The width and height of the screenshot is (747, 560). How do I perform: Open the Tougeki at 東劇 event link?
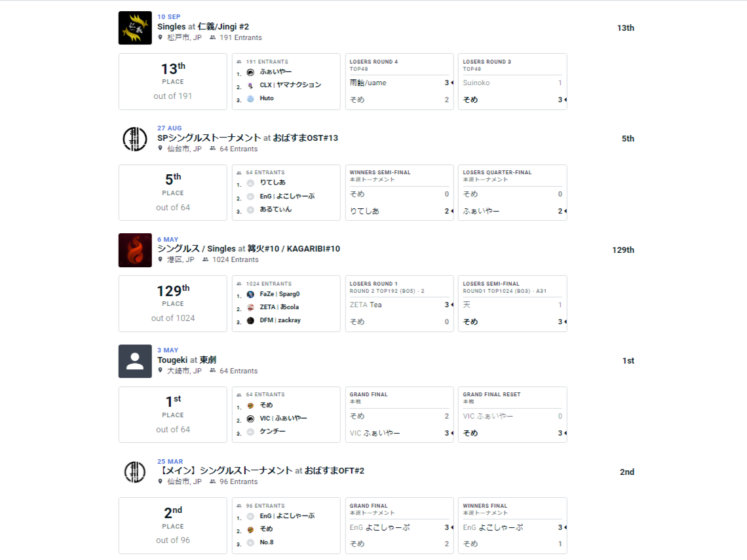(187, 360)
